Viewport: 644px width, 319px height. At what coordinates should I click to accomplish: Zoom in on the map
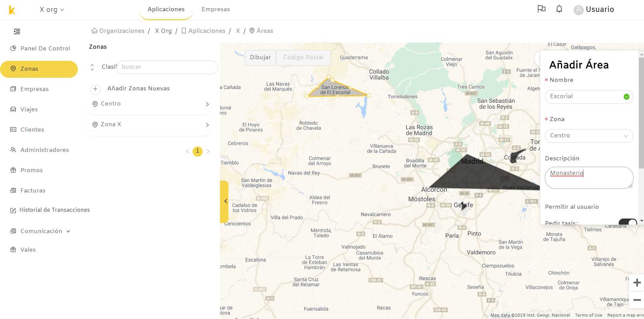click(637, 283)
